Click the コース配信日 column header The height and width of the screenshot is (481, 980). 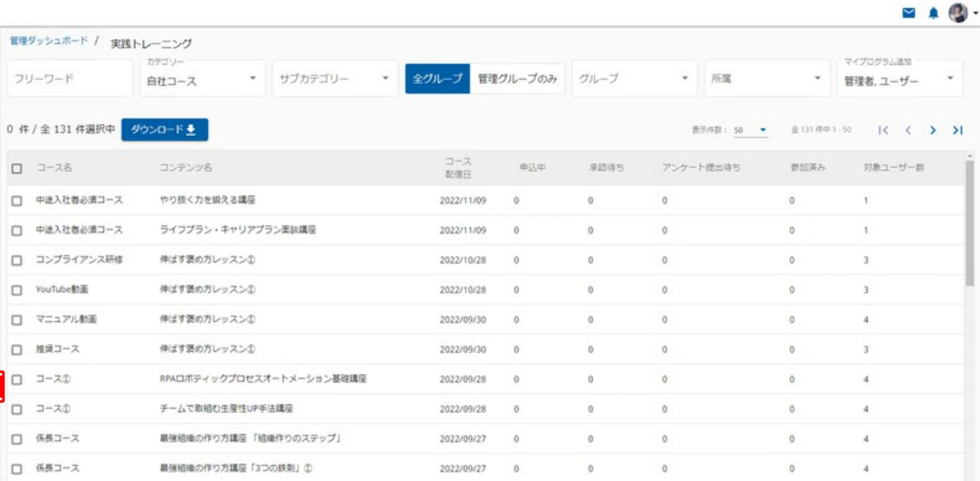459,167
